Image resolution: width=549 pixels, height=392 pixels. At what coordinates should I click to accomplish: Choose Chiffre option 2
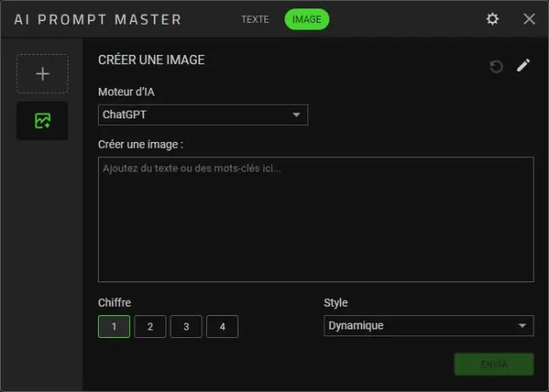point(150,326)
